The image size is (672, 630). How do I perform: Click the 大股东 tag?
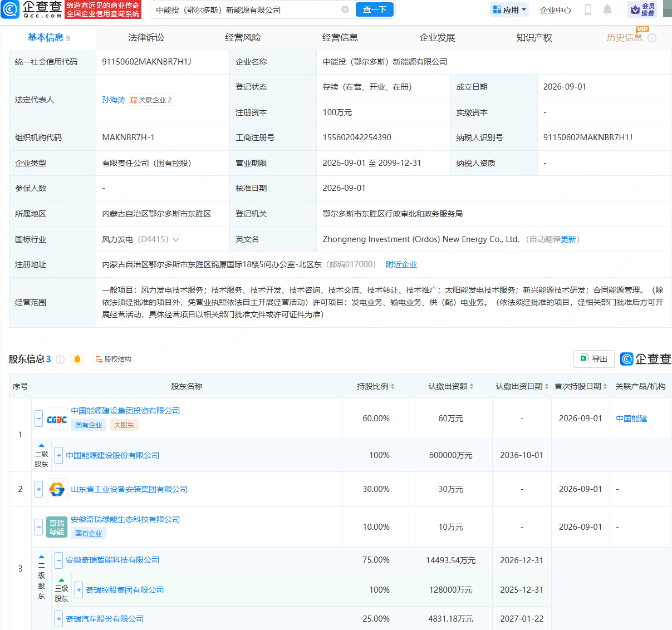[x=124, y=425]
